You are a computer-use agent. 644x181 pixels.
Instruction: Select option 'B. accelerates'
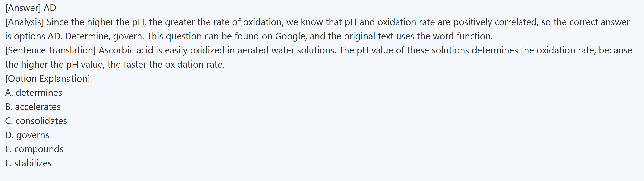pos(33,107)
